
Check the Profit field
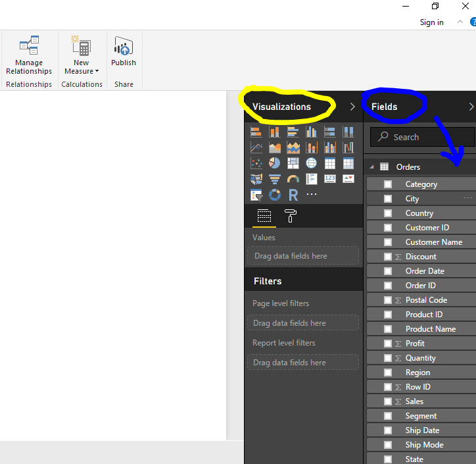coord(388,344)
